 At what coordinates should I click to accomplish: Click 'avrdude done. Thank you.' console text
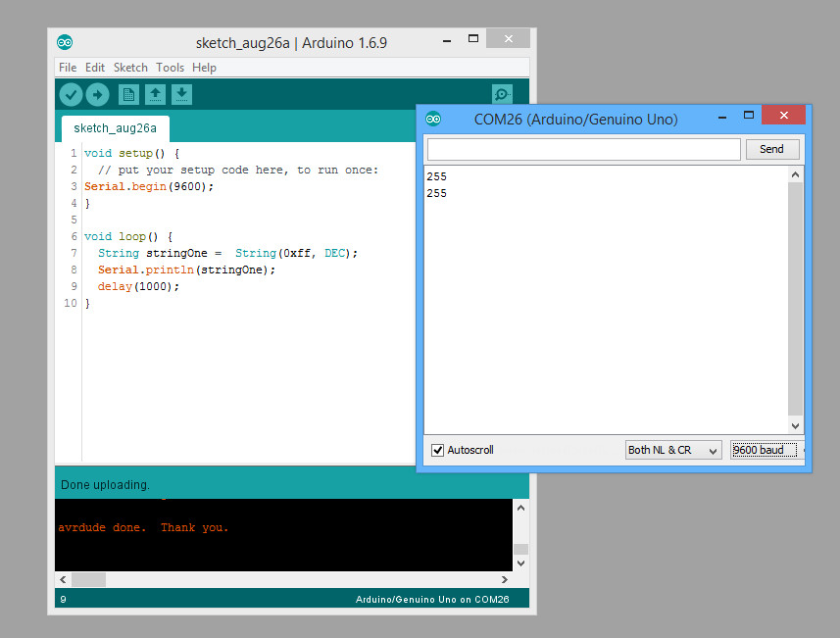pos(143,527)
